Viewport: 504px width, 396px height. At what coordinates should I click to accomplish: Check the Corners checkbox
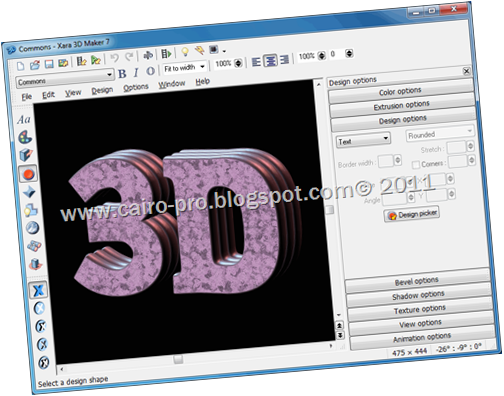point(416,165)
